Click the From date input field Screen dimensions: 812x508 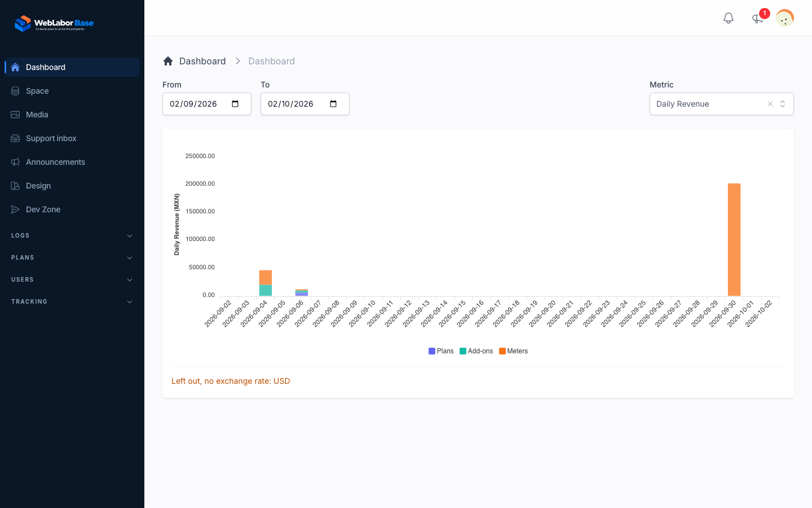pos(207,104)
